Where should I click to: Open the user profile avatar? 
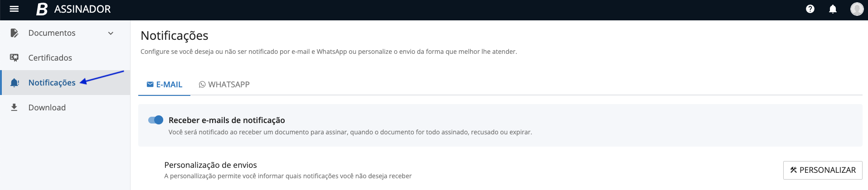pyautogui.click(x=857, y=9)
